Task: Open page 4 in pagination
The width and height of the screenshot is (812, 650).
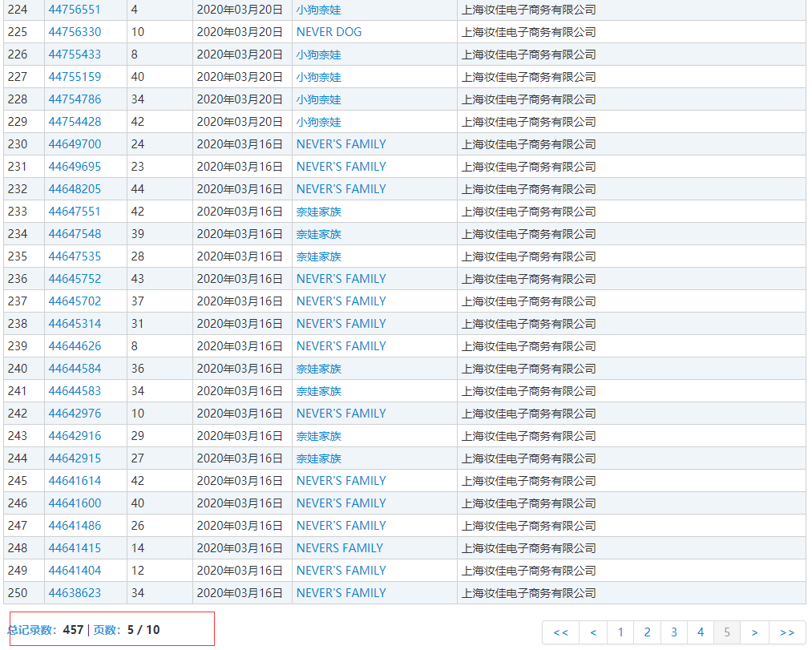Action: click(701, 632)
